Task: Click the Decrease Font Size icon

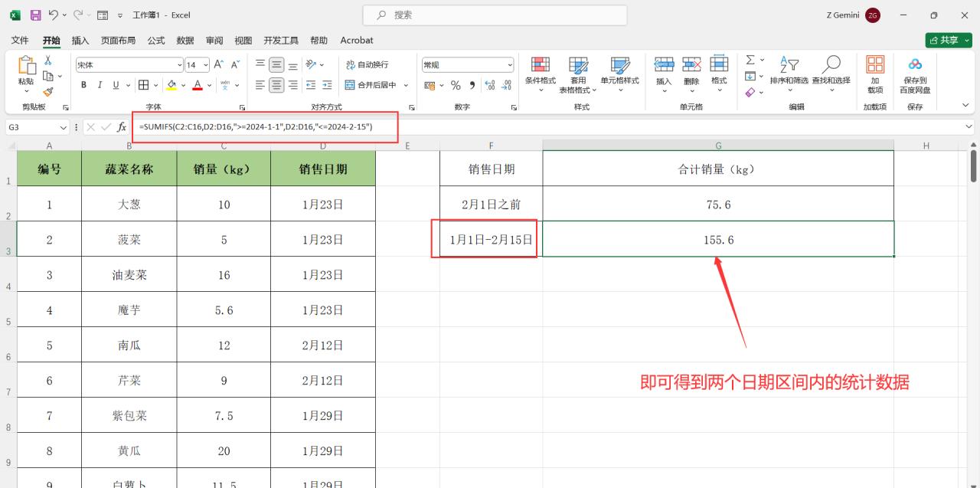Action: pyautogui.click(x=236, y=64)
